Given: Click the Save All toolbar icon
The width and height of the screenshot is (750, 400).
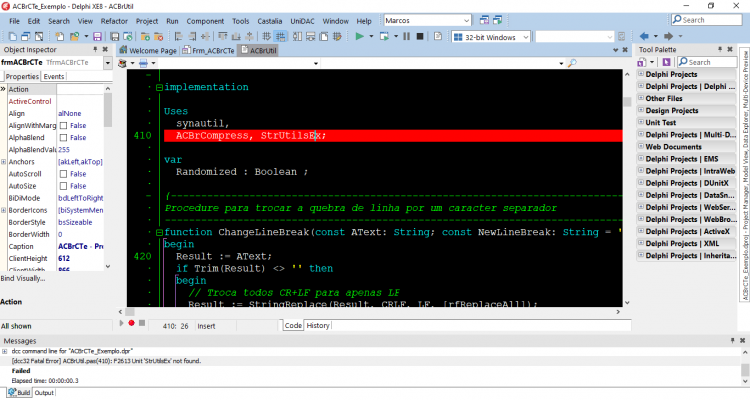Looking at the screenshot, I should click(x=115, y=36).
